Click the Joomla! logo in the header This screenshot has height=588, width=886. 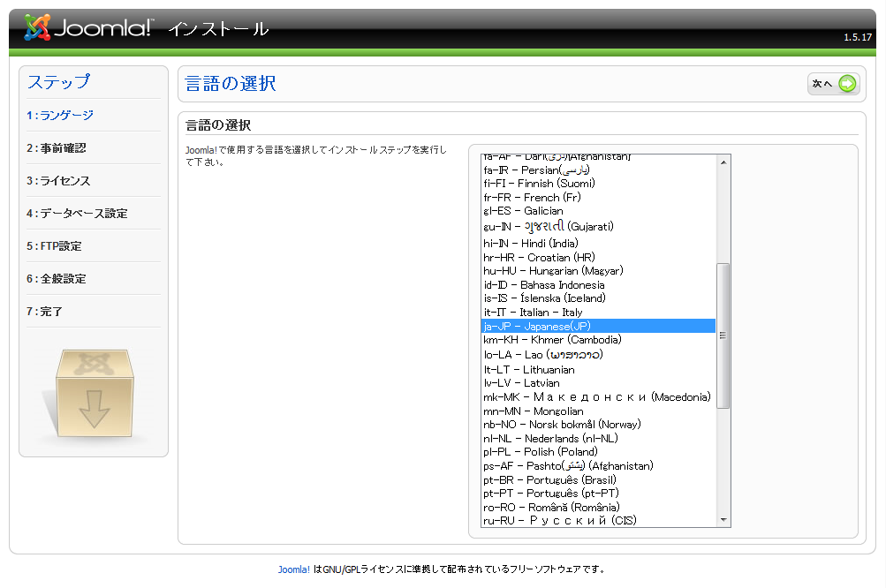coord(87,27)
